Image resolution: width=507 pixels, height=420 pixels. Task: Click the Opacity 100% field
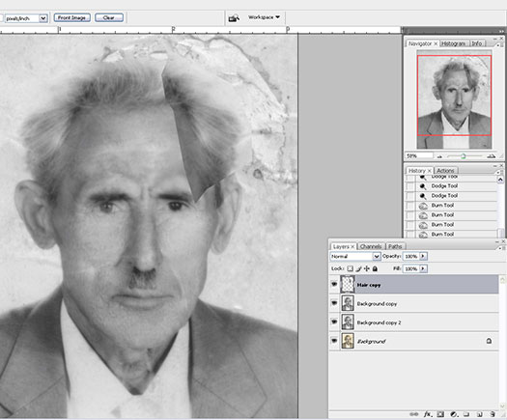[x=411, y=256]
